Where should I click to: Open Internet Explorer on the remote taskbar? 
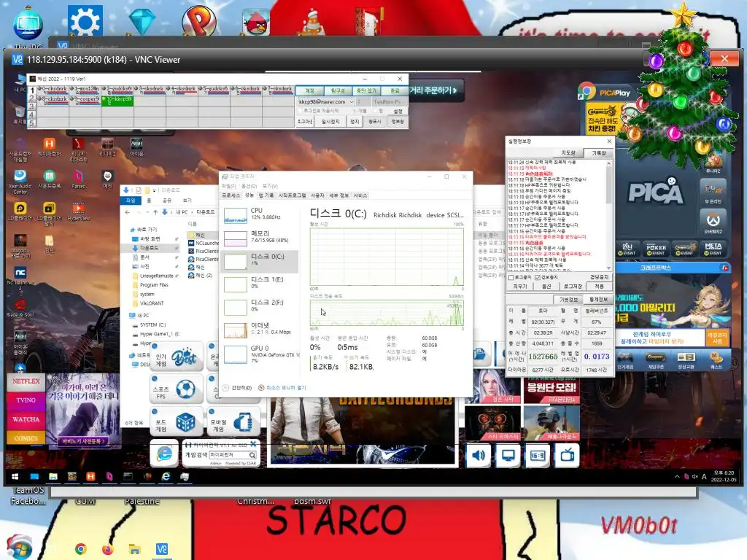coord(166,476)
